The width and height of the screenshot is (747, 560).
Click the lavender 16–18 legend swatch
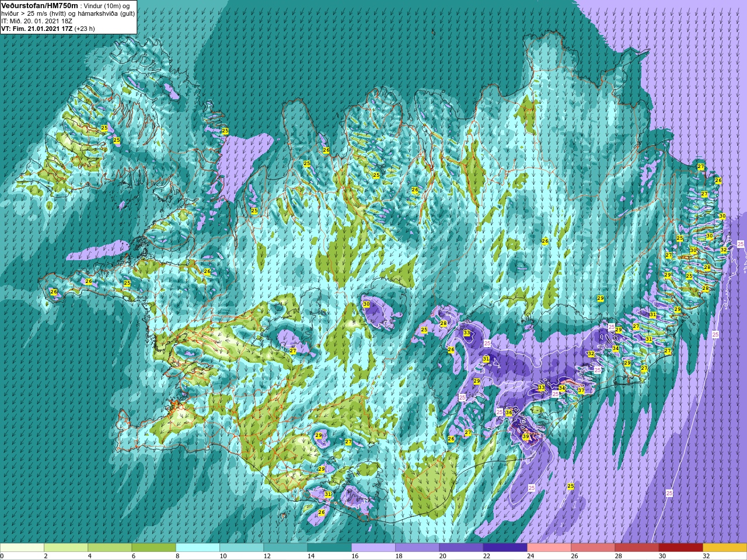point(373,548)
